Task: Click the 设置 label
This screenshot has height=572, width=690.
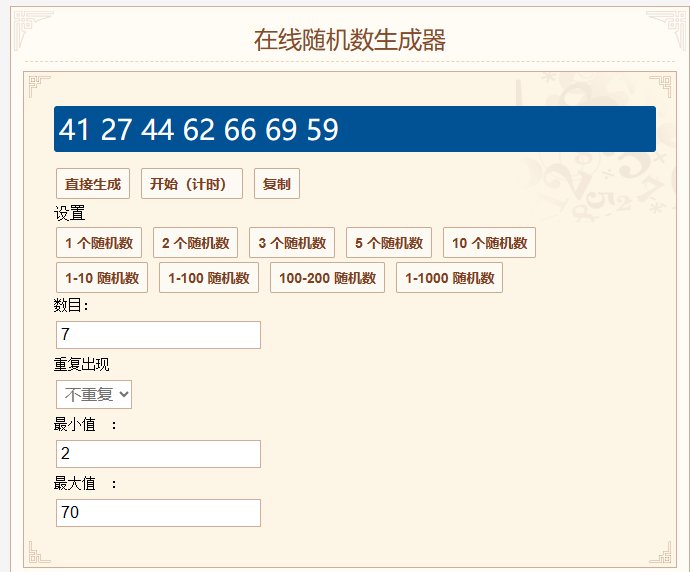Action: pyautogui.click(x=70, y=213)
